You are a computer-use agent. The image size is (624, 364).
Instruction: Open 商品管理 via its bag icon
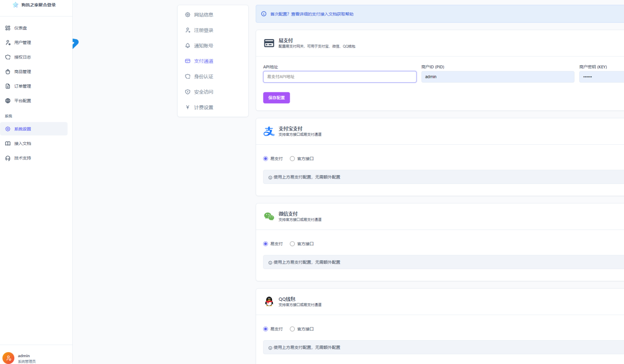coord(8,71)
